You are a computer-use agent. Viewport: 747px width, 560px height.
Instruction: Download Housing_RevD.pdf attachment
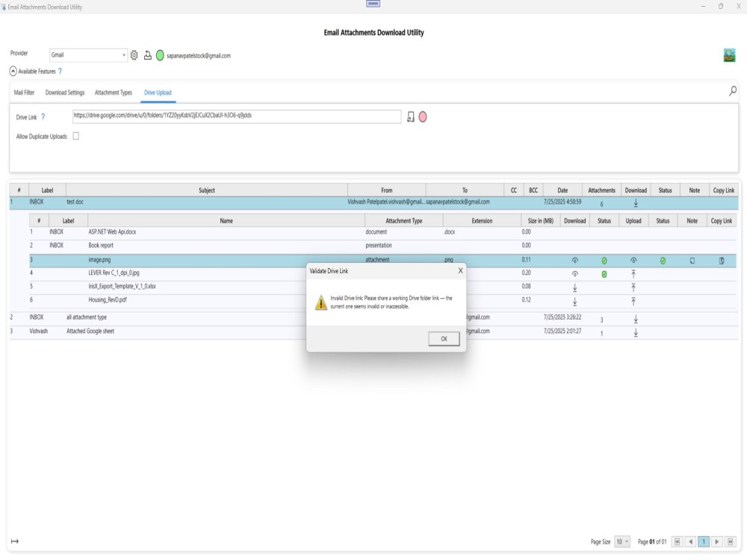pos(575,302)
